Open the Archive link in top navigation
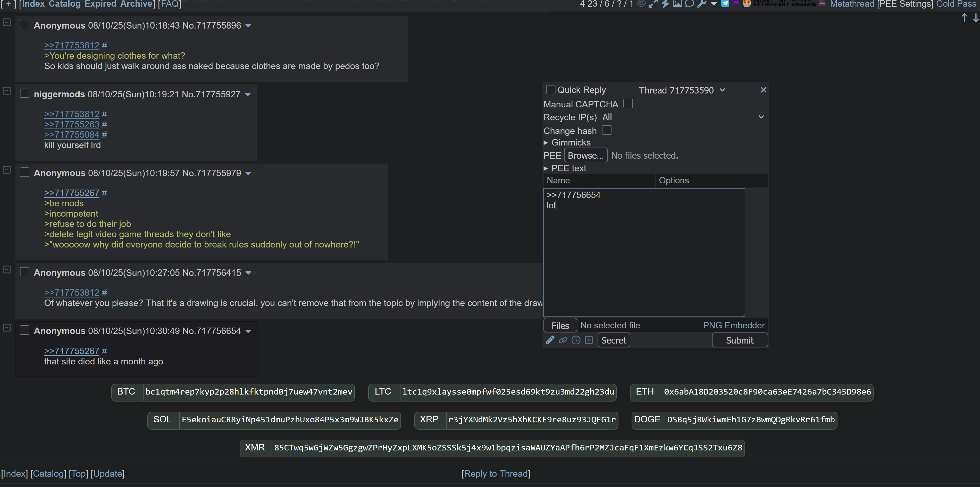Screen dimensions: 980x487 tap(136, 4)
